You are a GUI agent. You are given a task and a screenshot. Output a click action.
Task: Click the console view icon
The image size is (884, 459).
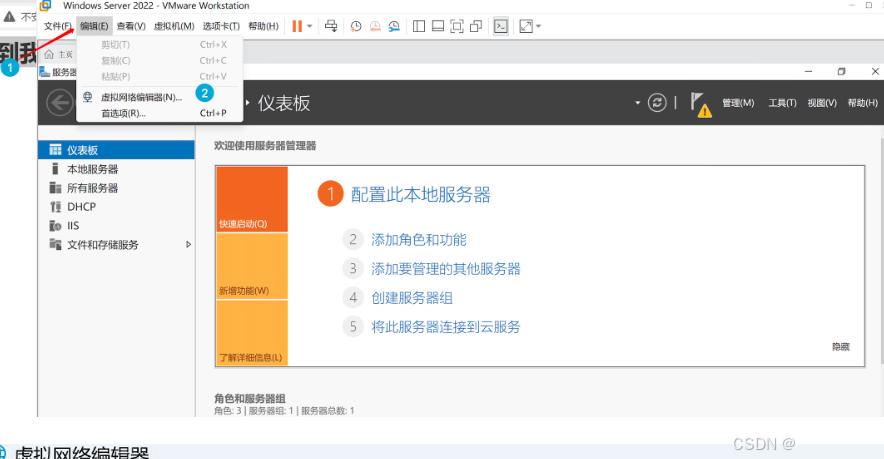coord(501,26)
